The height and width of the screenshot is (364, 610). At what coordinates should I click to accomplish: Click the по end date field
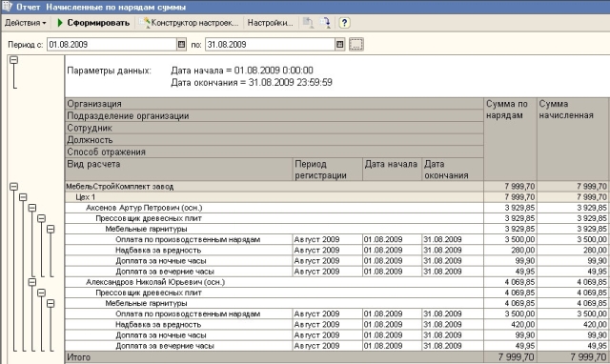[x=270, y=45]
